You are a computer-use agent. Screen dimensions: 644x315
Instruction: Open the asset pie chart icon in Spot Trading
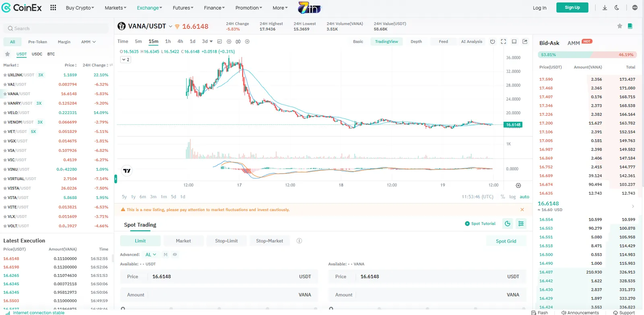tap(508, 224)
